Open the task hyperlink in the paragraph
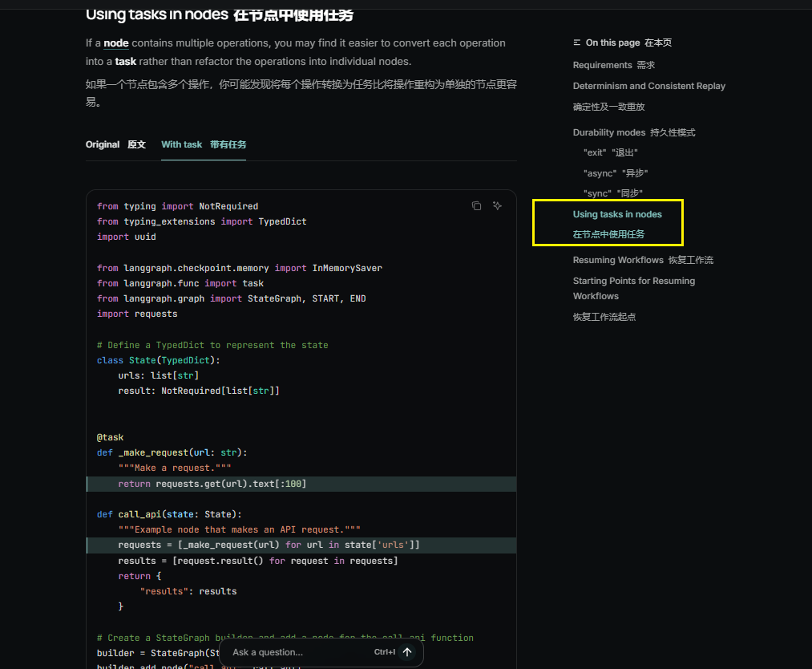Screen dimensions: 812x669 [x=125, y=61]
